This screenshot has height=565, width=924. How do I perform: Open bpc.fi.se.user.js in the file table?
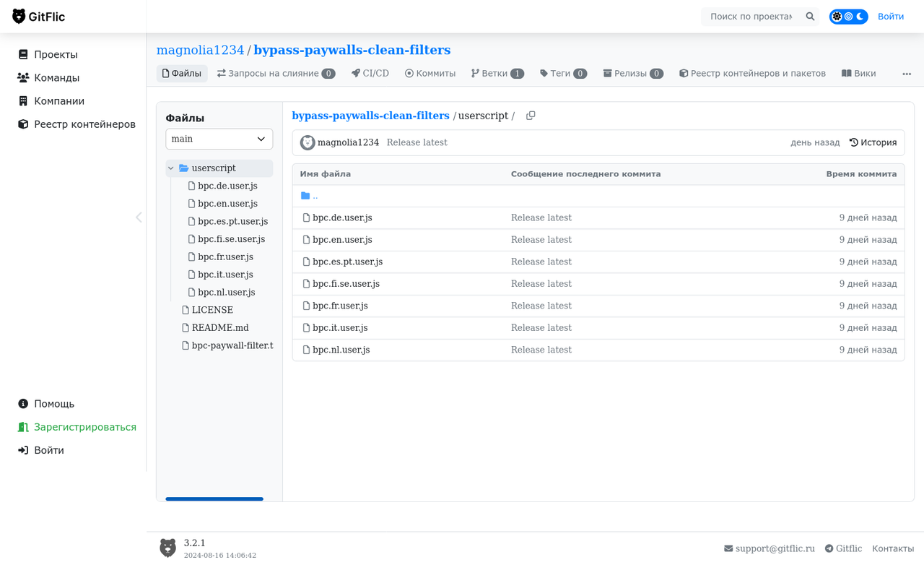346,284
